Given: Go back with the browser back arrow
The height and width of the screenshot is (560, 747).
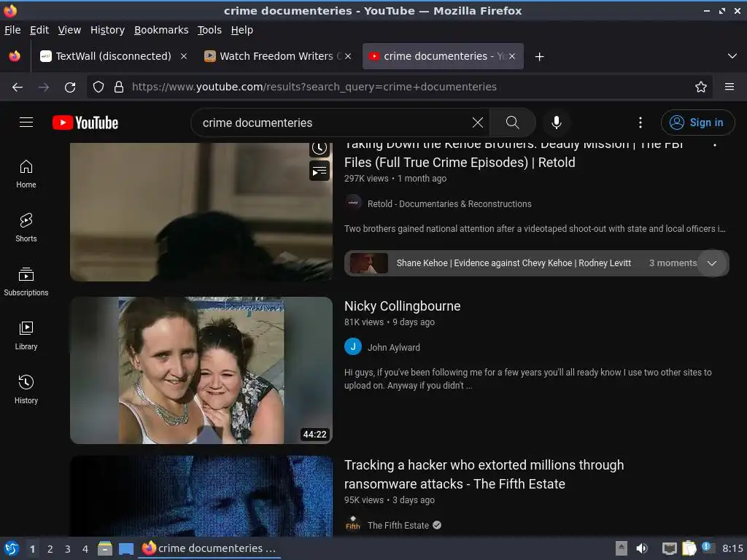Looking at the screenshot, I should [x=18, y=87].
